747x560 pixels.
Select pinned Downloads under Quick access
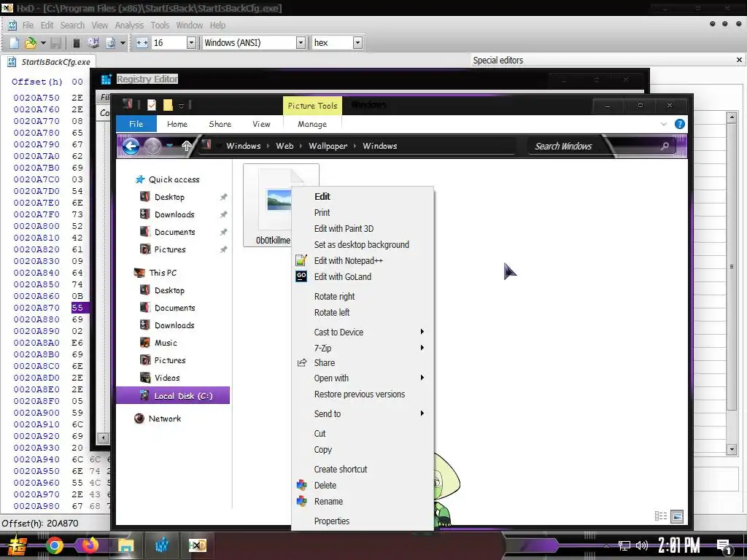(174, 214)
